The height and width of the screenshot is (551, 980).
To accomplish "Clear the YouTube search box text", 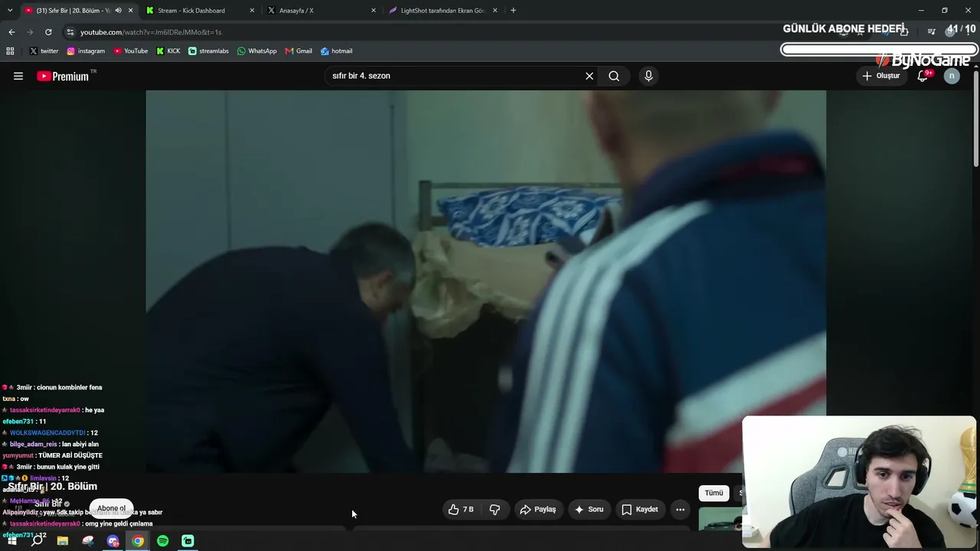I will pos(590,76).
